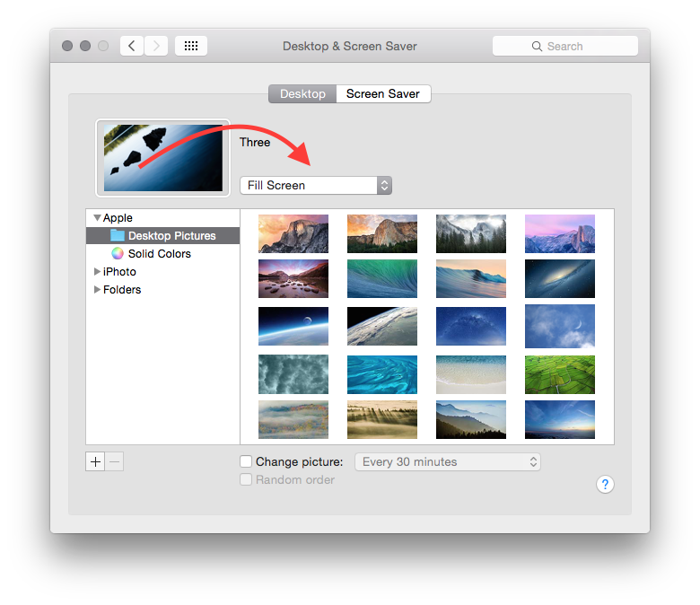Choose the foggy autumn forest wallpaper
700x605 pixels.
click(x=293, y=419)
